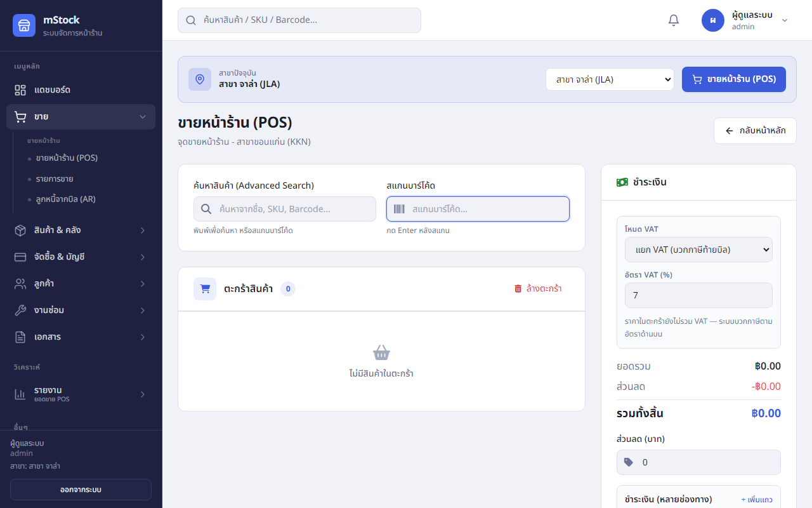Click the รวมทั้งสิ้น ฿0.00 total
Screen dimensions: 812x508
[766, 413]
